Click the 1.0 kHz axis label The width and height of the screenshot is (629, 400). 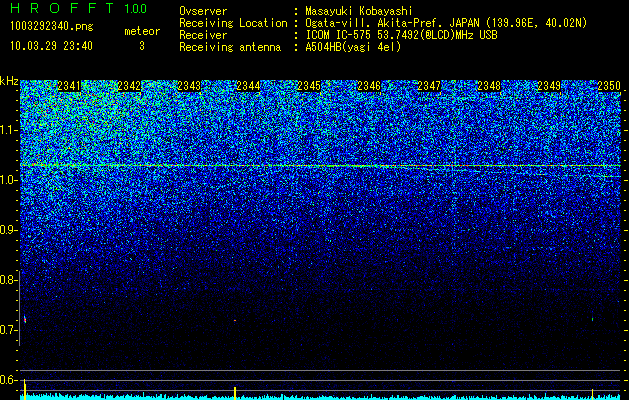(9, 181)
